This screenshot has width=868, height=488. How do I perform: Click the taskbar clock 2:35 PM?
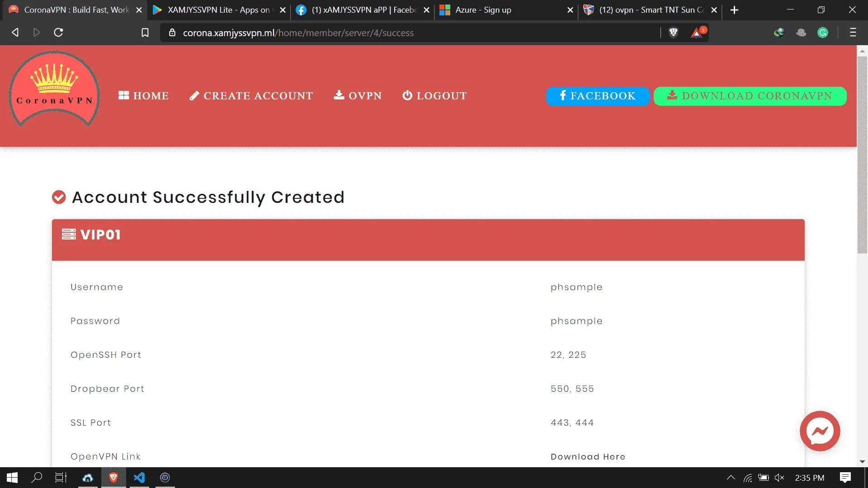pos(809,478)
